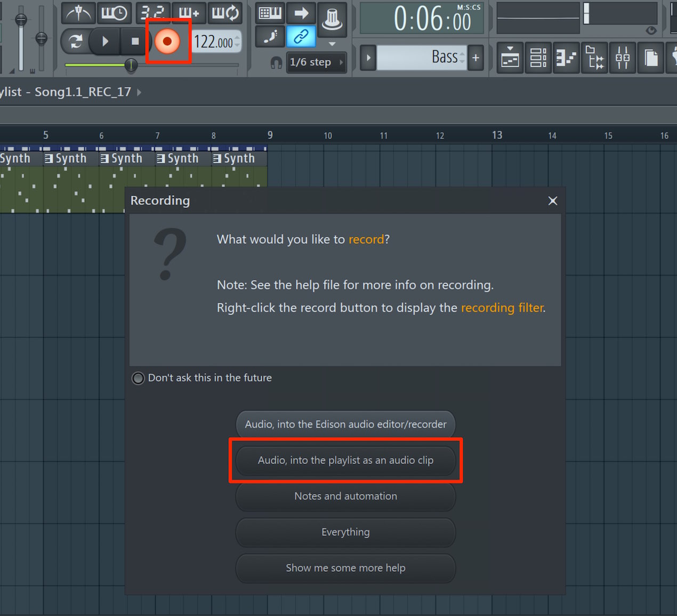Switch pattern/song mode button
677x616 pixels.
click(x=75, y=42)
